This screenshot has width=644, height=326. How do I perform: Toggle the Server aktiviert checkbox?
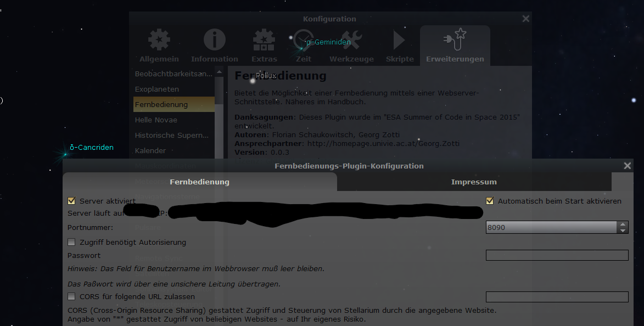pyautogui.click(x=71, y=201)
